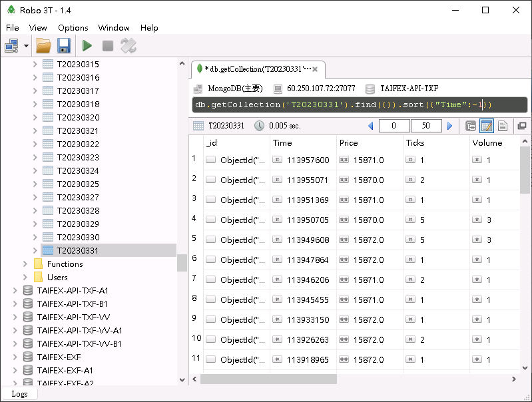Click the Ticks column header
Screen dimensions: 532x402
pyautogui.click(x=415, y=143)
